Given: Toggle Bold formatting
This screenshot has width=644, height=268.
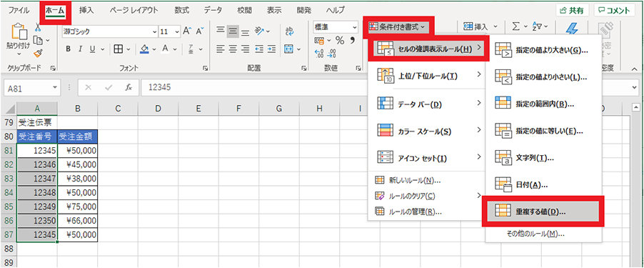Looking at the screenshot, I should point(69,49).
